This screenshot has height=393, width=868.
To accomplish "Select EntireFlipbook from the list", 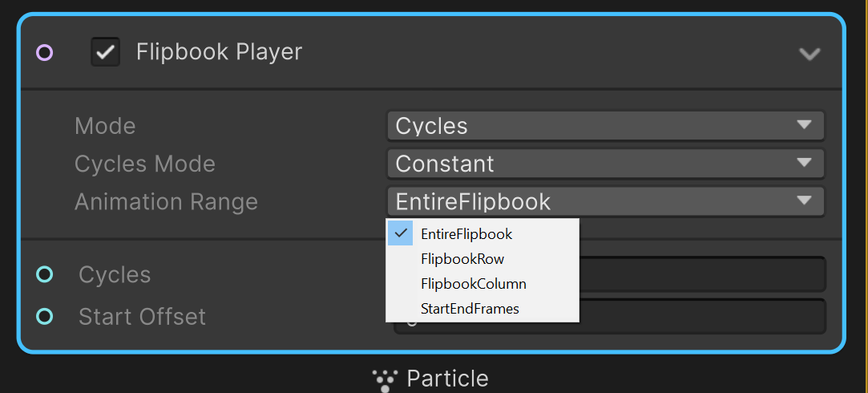I will pyautogui.click(x=466, y=234).
